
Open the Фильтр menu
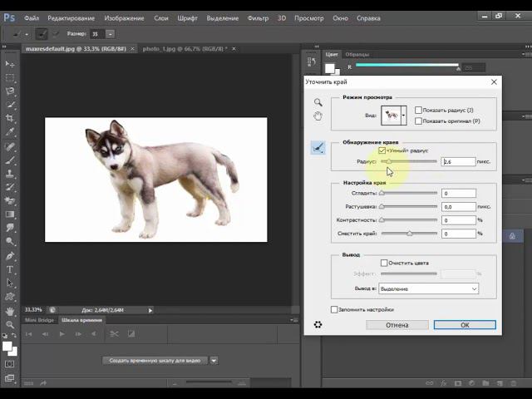tap(258, 18)
